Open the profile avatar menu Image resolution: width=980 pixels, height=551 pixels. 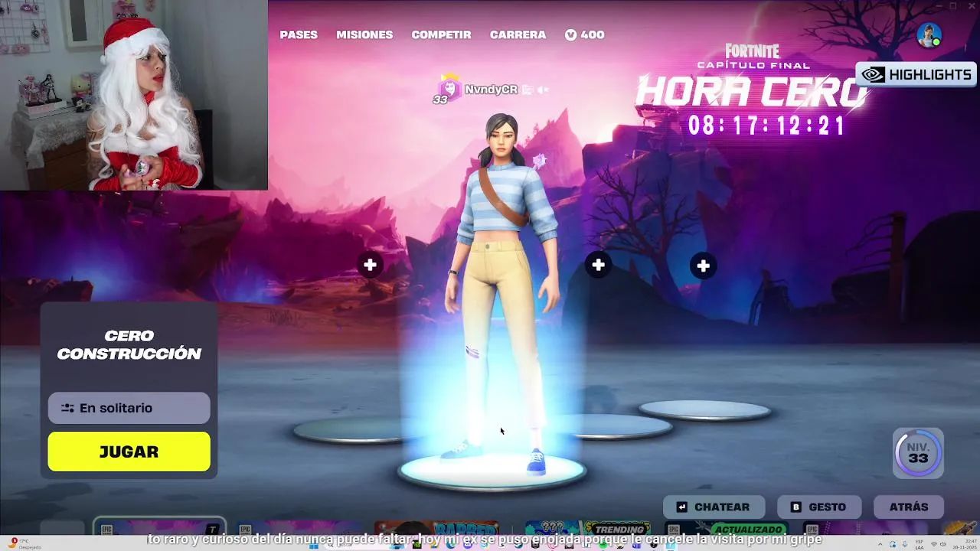tap(929, 35)
